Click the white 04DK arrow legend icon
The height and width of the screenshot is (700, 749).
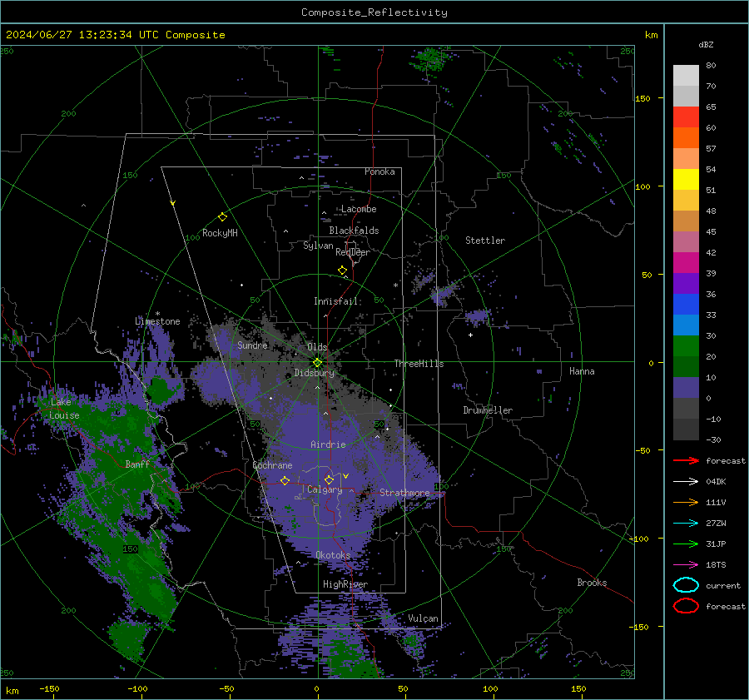pyautogui.click(x=686, y=481)
